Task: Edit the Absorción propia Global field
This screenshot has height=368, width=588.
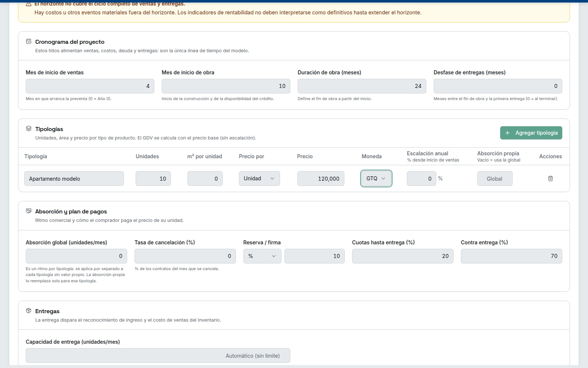Action: coord(495,178)
